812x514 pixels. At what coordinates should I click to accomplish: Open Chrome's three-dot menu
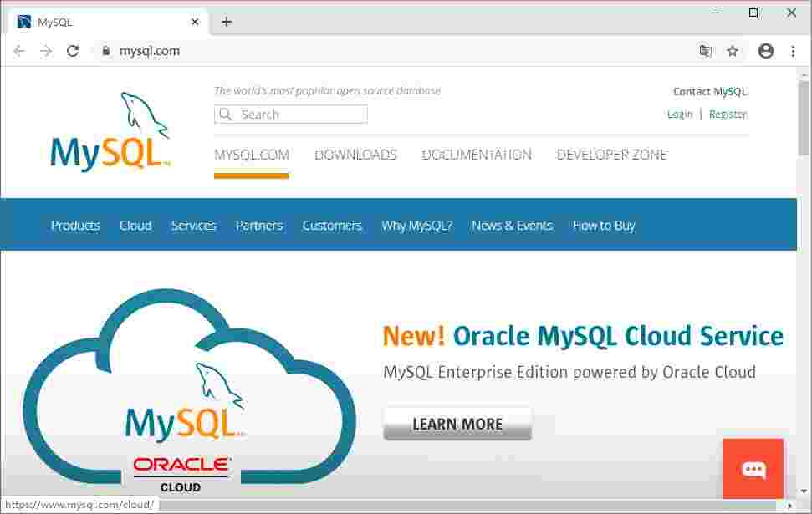click(793, 51)
